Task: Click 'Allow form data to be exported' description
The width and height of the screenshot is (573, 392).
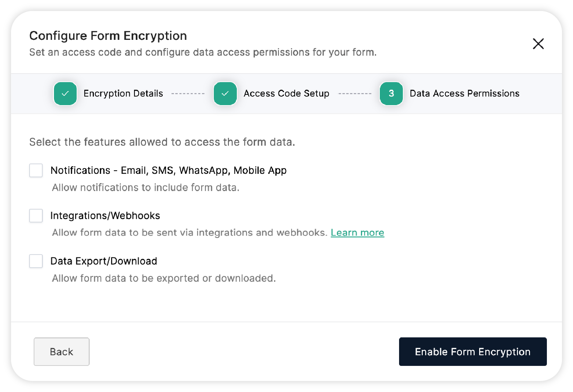Action: 164,278
